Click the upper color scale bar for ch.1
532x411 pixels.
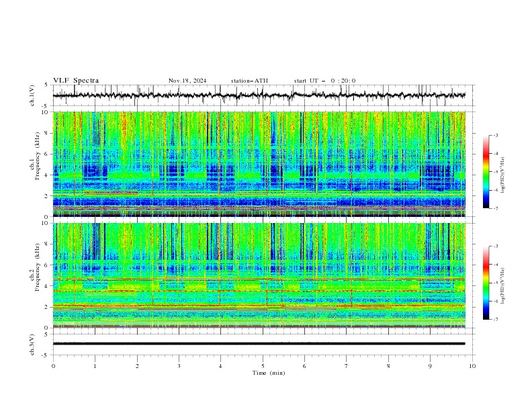click(x=486, y=172)
